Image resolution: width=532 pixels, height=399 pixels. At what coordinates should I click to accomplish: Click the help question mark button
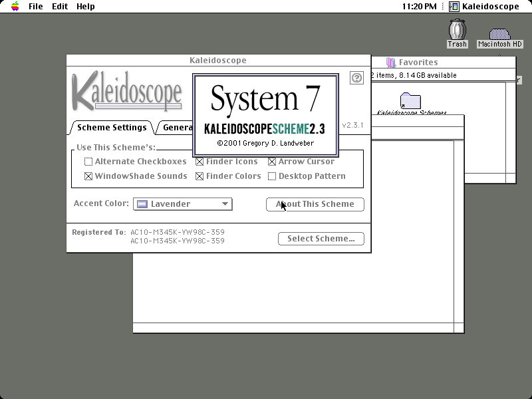pos(356,78)
